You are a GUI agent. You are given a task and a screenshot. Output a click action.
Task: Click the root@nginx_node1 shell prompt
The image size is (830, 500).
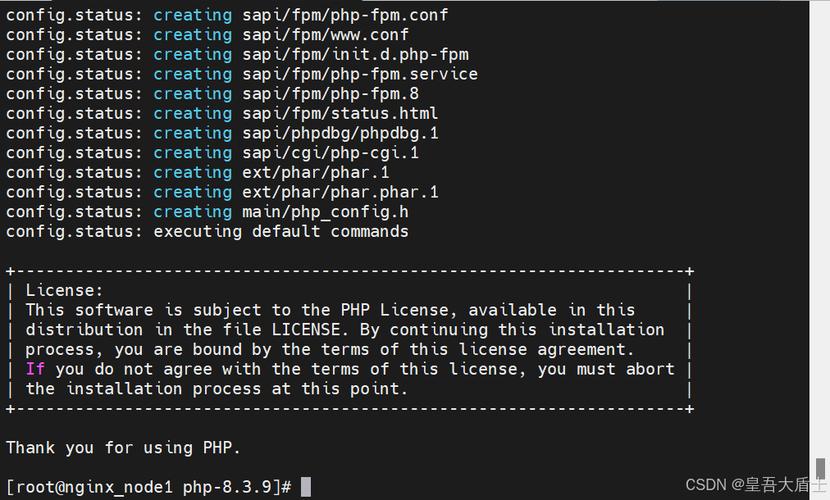coord(149,487)
